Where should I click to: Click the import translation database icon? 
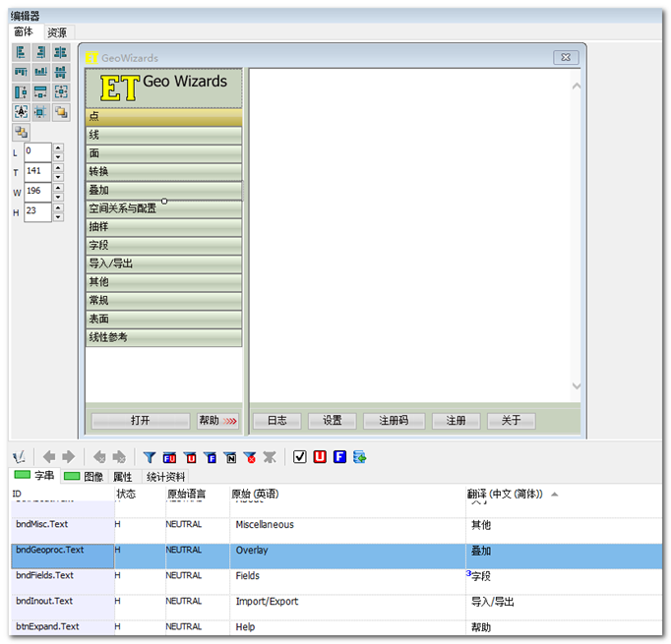tap(360, 457)
